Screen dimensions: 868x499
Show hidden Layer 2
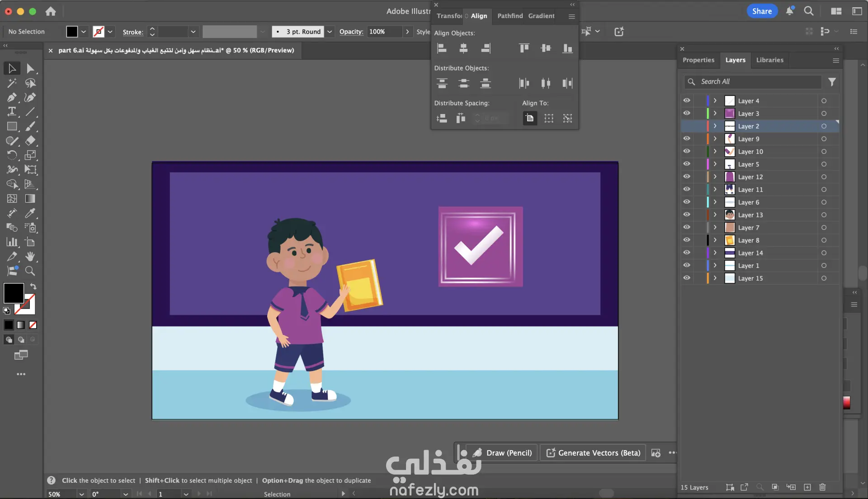687,126
